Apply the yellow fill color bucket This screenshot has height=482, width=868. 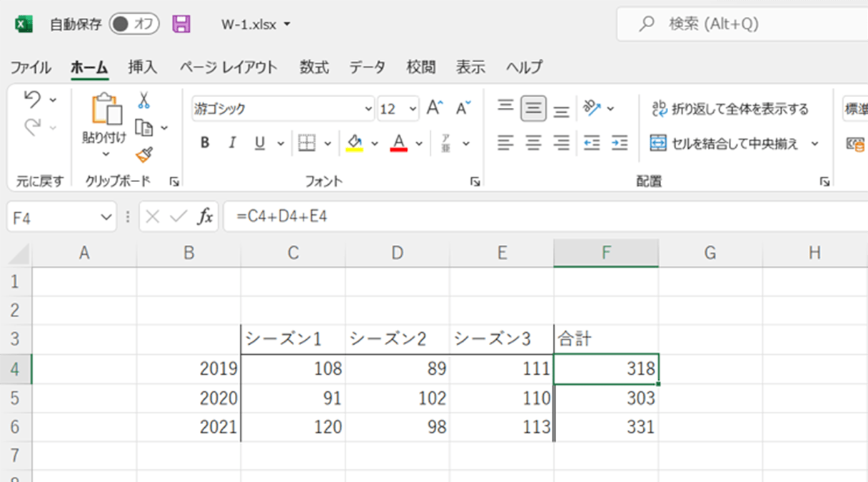pyautogui.click(x=355, y=144)
